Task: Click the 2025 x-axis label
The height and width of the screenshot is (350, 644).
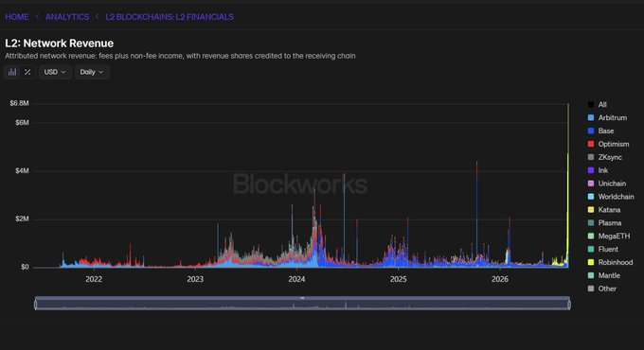Action: pos(398,279)
